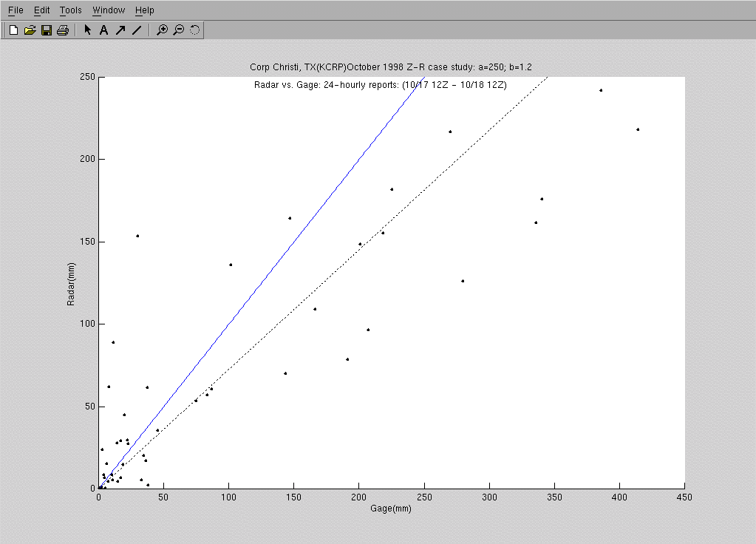Click the x-axis tick label 350
The width and height of the screenshot is (756, 544).
[x=554, y=497]
